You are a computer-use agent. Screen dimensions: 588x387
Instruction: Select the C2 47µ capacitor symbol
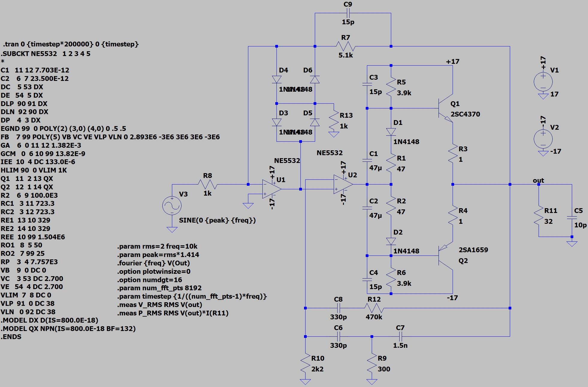[367, 208]
